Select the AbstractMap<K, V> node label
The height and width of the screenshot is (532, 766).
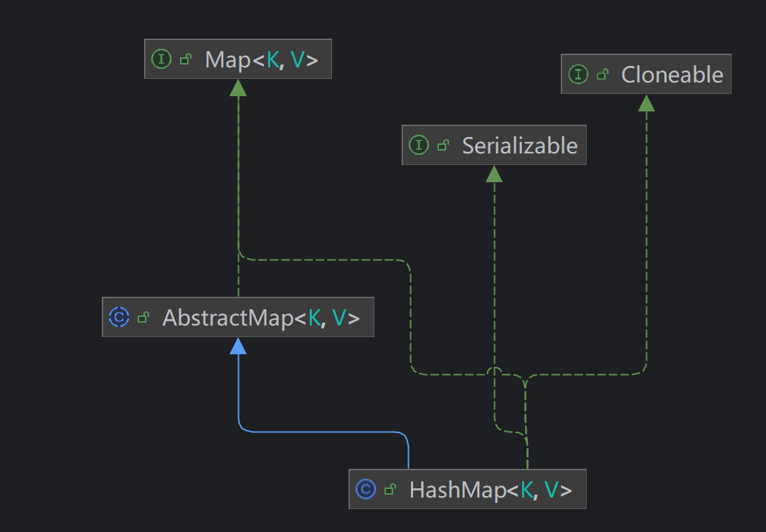pyautogui.click(x=261, y=318)
